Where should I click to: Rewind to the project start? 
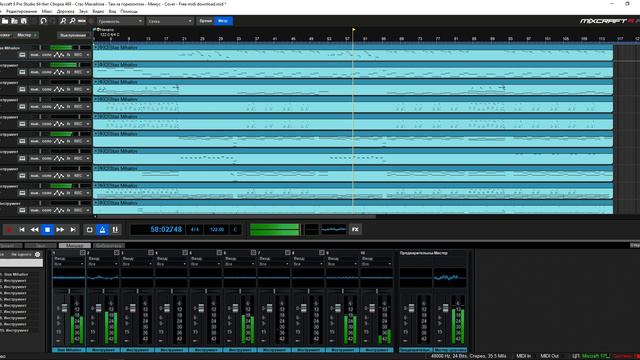(22, 230)
